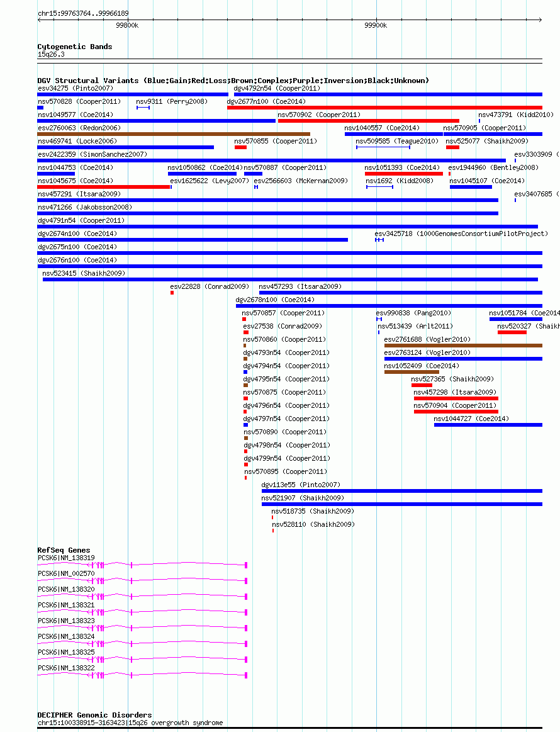Select esv1944960 (Bentley2008) variant
560x732 pixels.
493,167
